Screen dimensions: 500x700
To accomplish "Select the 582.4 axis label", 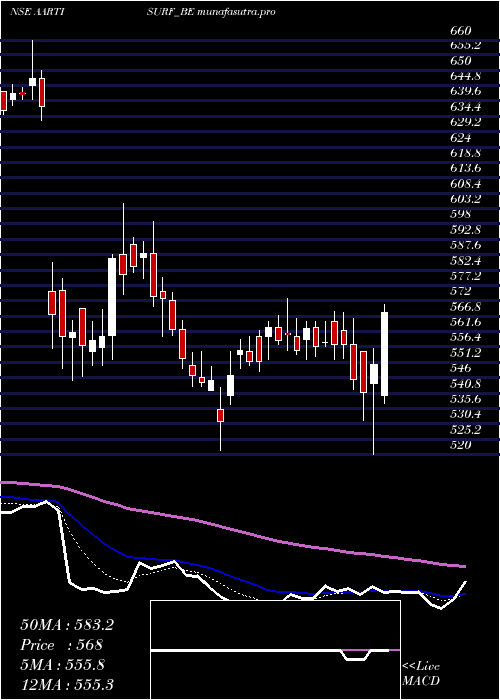I will pyautogui.click(x=466, y=260).
